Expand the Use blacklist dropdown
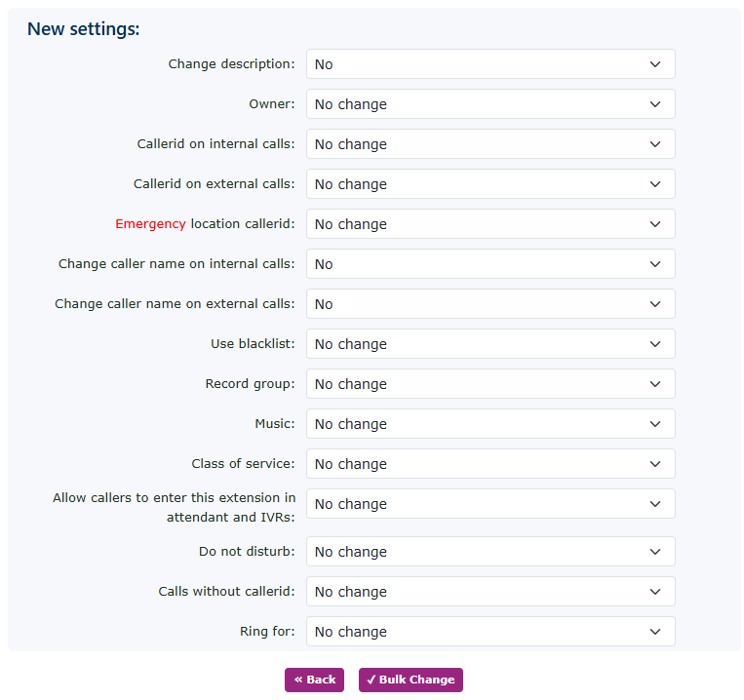 point(489,344)
